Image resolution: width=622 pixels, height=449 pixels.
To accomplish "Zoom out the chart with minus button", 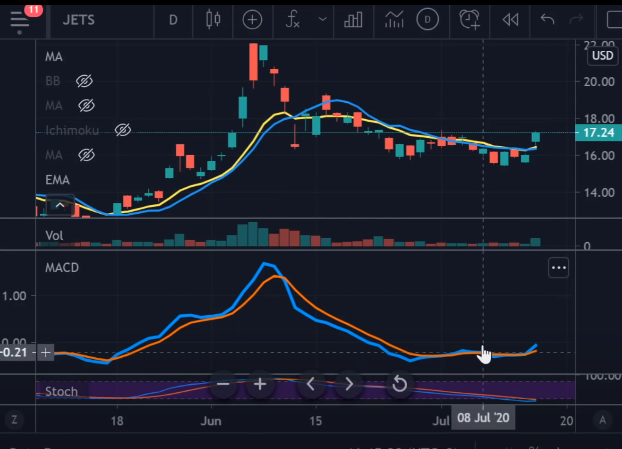I will [x=223, y=384].
